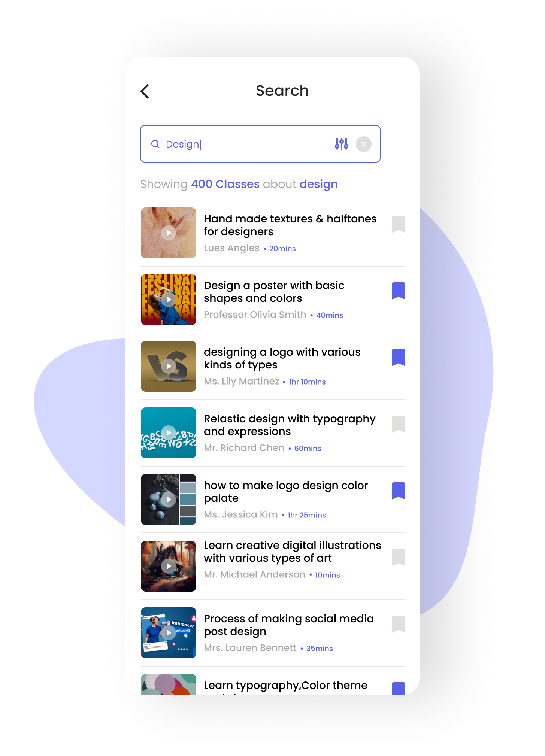Open the color palette thumbnail video
Image resolution: width=545 pixels, height=756 pixels.
169,500
